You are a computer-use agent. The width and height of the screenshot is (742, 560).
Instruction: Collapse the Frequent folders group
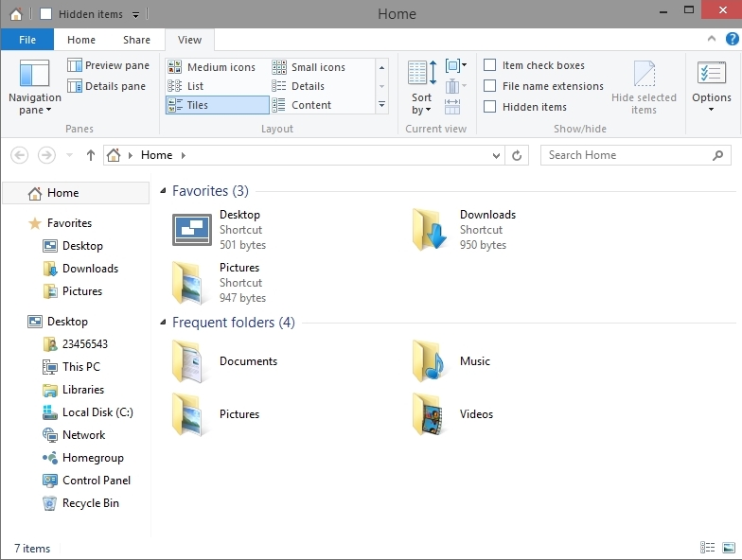164,324
